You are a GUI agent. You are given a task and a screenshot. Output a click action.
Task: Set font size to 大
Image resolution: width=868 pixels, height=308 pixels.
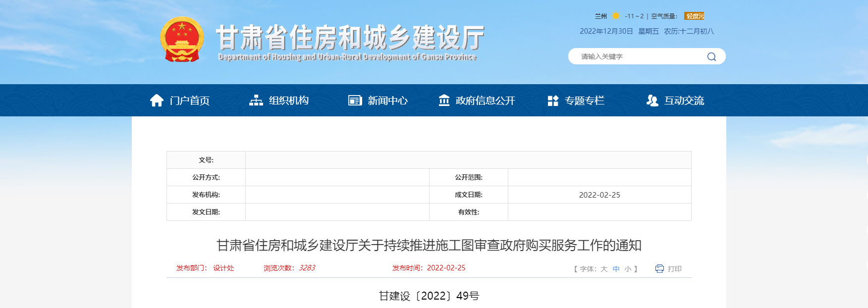(x=604, y=269)
